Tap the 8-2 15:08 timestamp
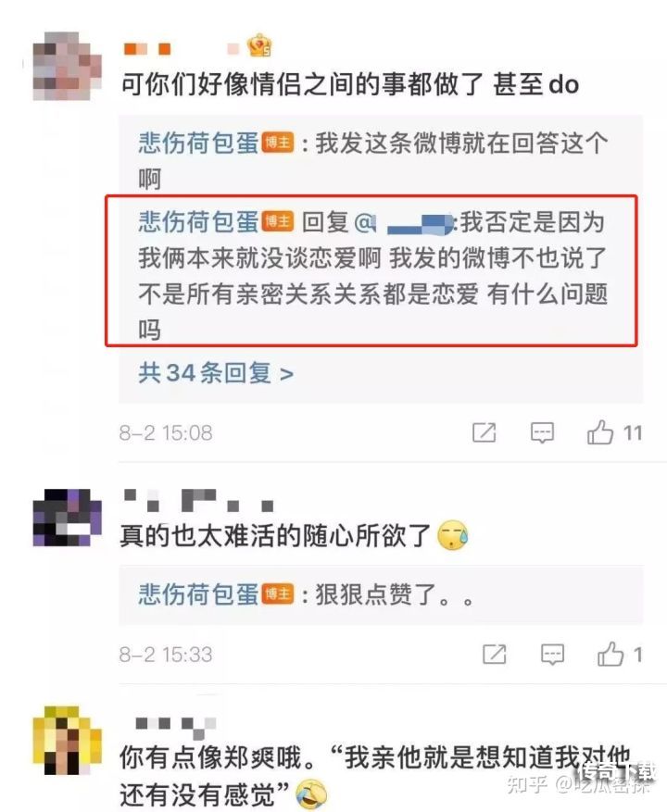Viewport: 667px width, 812px height. click(x=166, y=432)
